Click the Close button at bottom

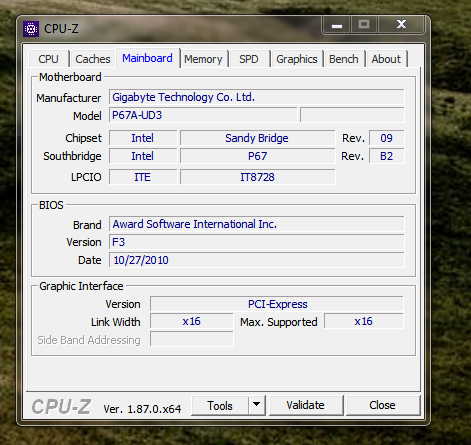pyautogui.click(x=382, y=405)
